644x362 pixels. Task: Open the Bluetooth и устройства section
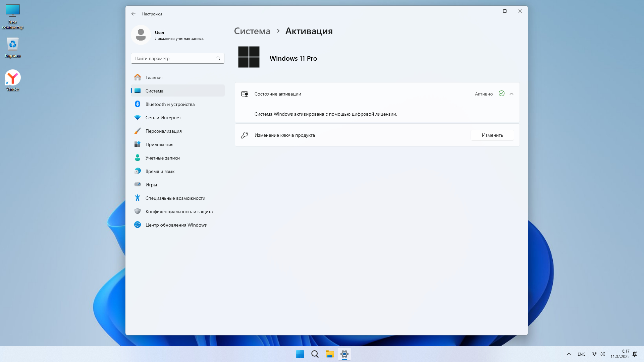tap(170, 104)
